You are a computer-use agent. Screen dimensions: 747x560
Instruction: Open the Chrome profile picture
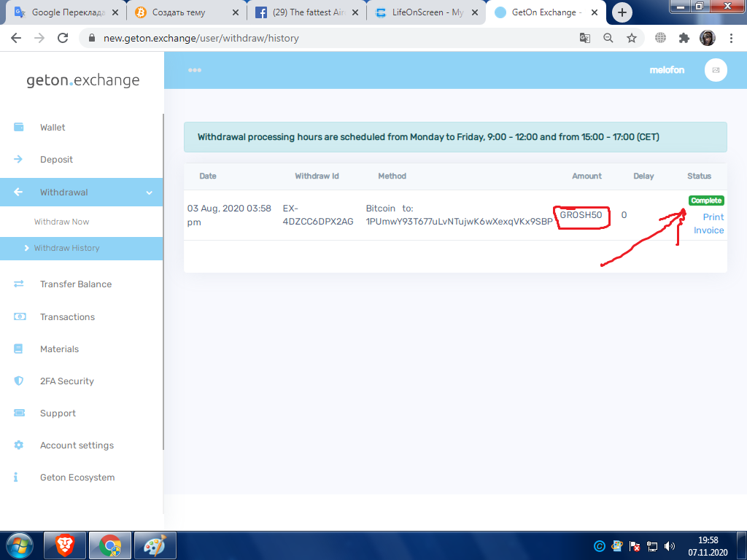pyautogui.click(x=708, y=38)
